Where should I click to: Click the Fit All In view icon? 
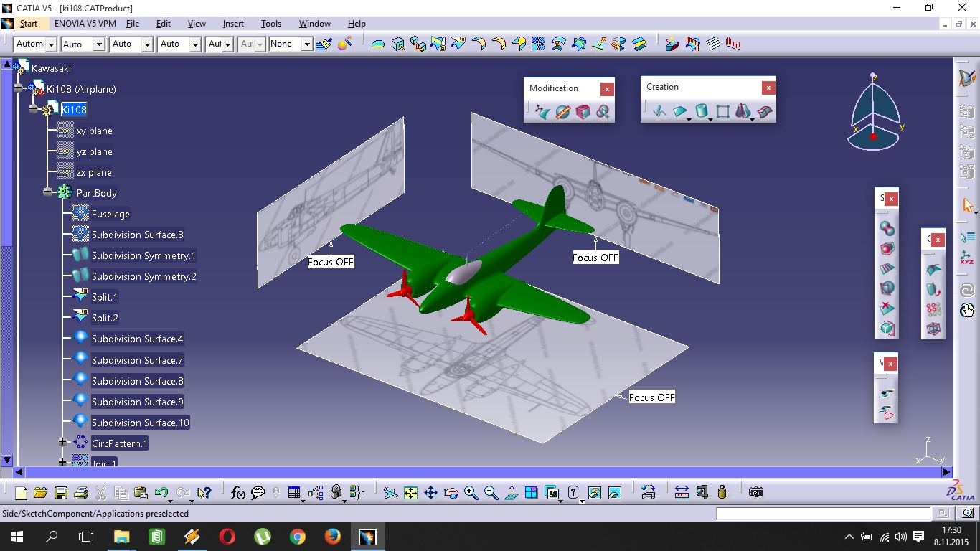(410, 493)
